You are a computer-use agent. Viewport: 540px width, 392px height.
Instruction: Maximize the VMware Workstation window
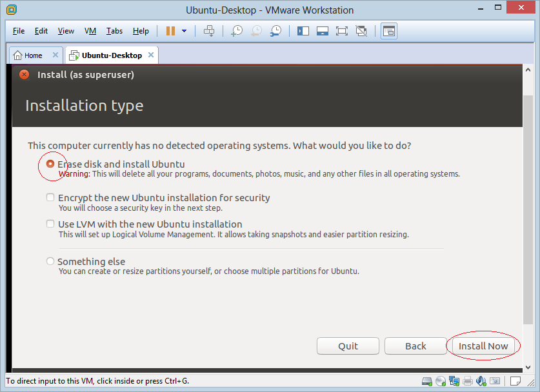[498, 8]
